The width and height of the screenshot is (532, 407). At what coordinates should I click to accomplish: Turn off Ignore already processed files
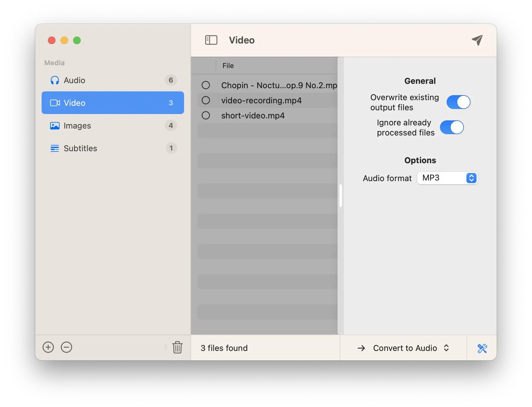[452, 128]
